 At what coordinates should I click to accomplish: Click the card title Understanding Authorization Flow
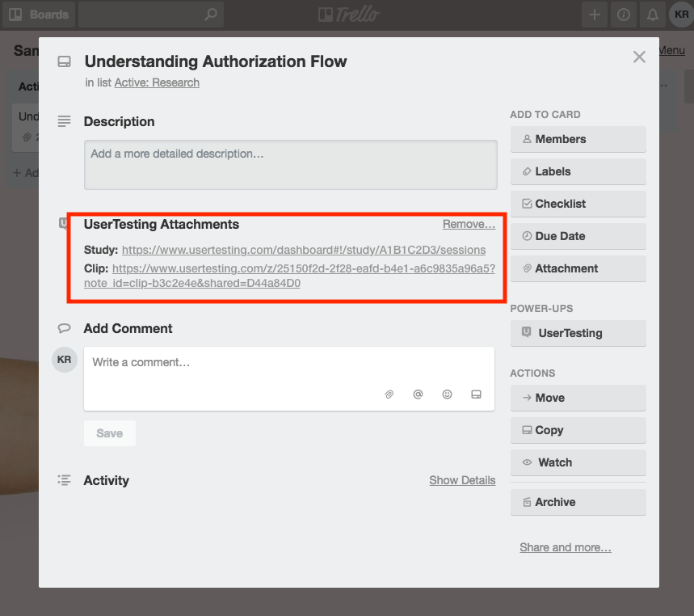tap(216, 61)
